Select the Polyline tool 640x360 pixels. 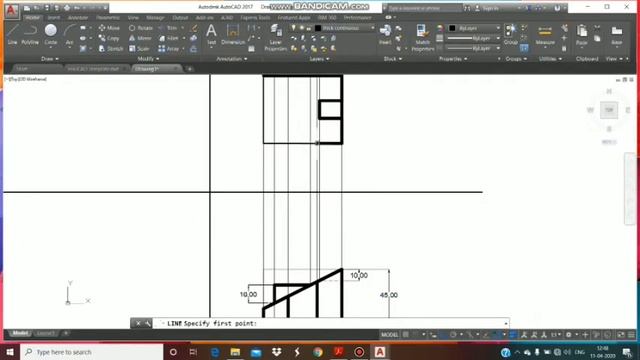tap(30, 34)
